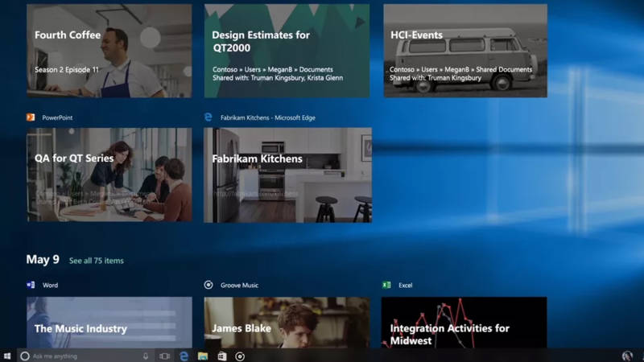Open the Fourth Coffee activity card
The image size is (644, 362).
pyautogui.click(x=109, y=51)
